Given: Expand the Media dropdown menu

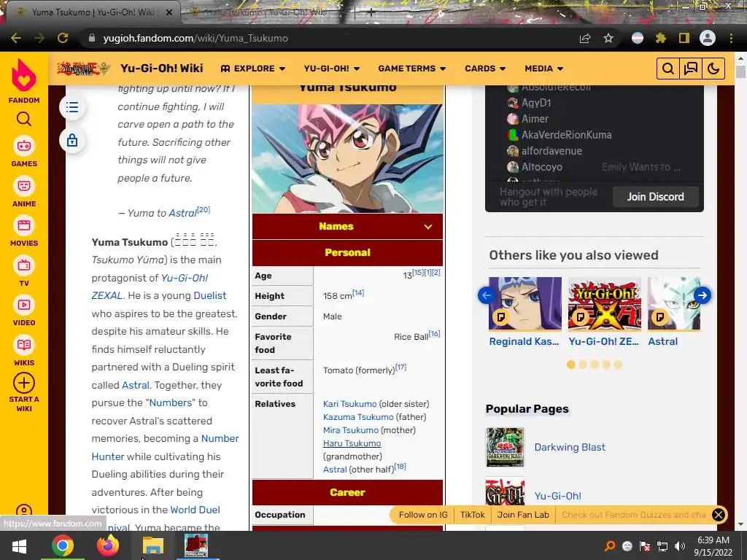Looking at the screenshot, I should point(543,69).
